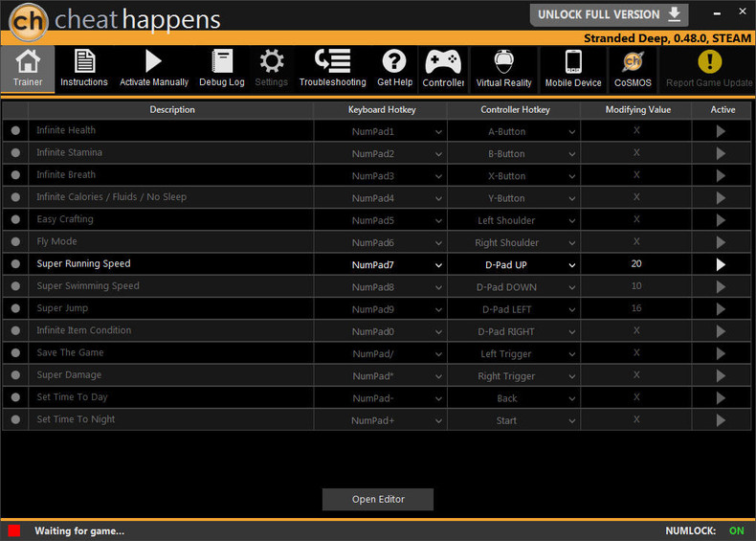Activate Super Jump play arrow
This screenshot has height=541, width=756.
(x=721, y=309)
